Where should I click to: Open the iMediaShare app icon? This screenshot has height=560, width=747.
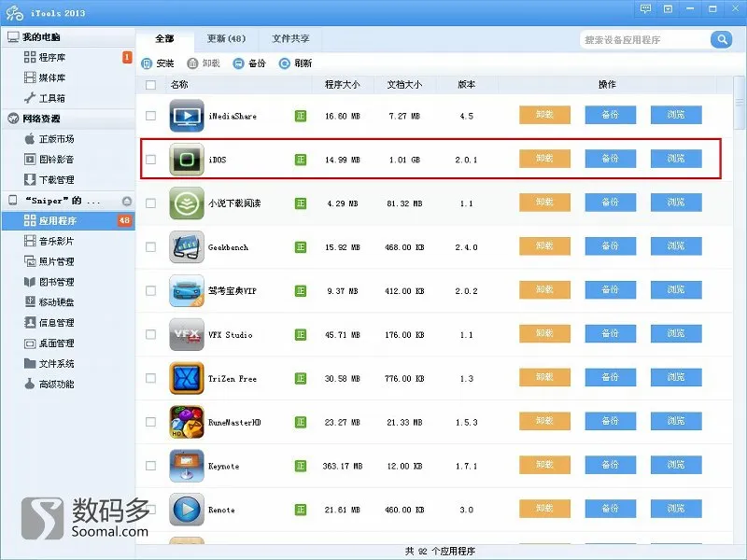click(187, 116)
